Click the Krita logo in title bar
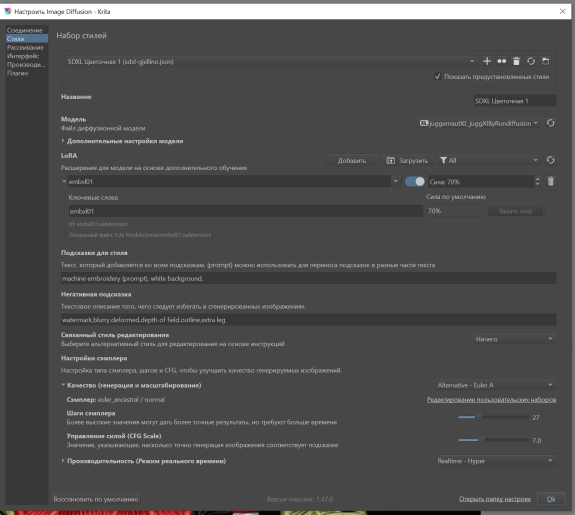Screen dimensions: 575x515 [8, 11]
